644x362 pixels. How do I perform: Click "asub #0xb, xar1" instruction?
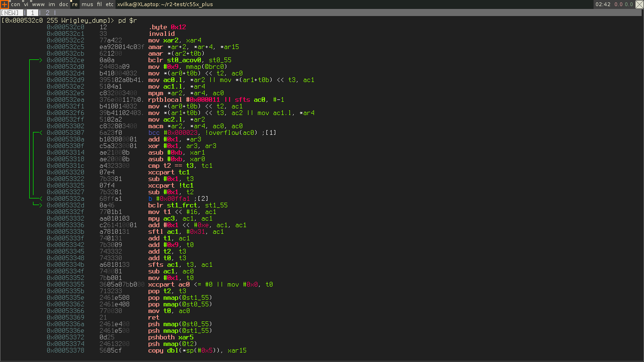tap(177, 152)
